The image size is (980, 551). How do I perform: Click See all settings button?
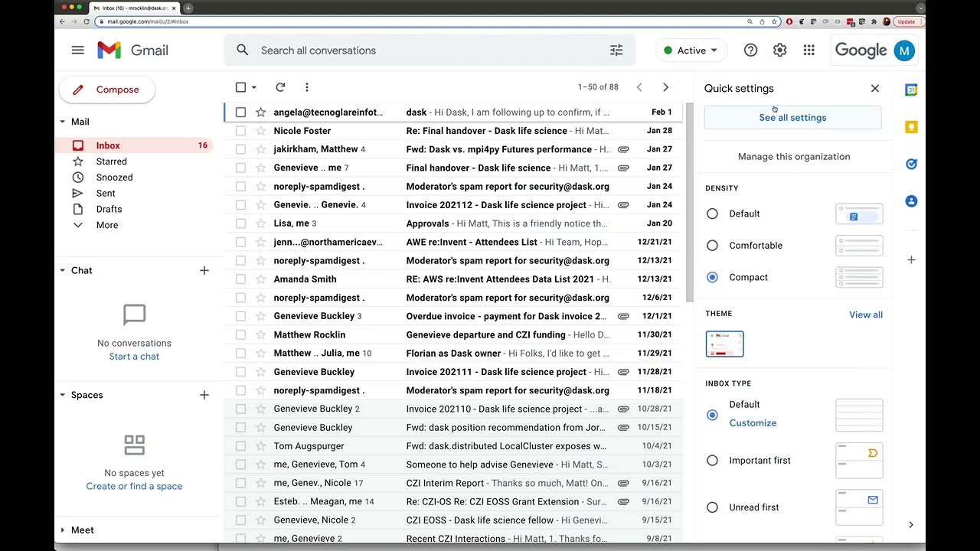pyautogui.click(x=792, y=118)
